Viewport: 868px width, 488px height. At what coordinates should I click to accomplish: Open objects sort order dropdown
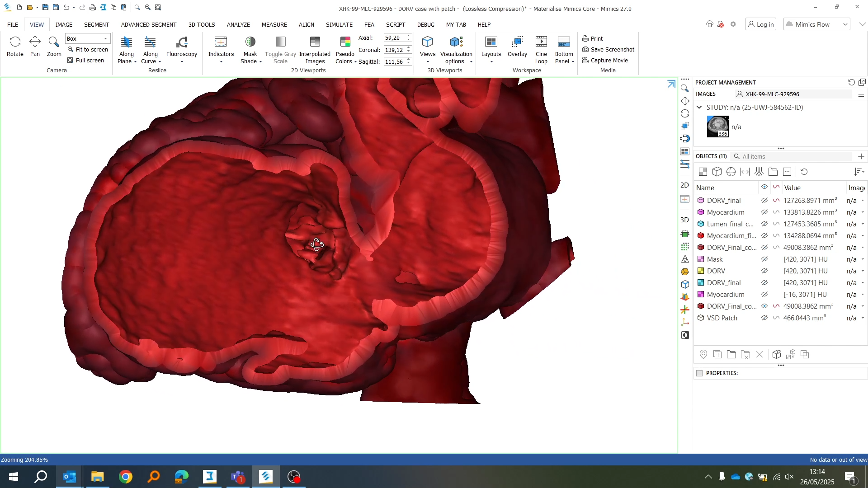point(859,172)
